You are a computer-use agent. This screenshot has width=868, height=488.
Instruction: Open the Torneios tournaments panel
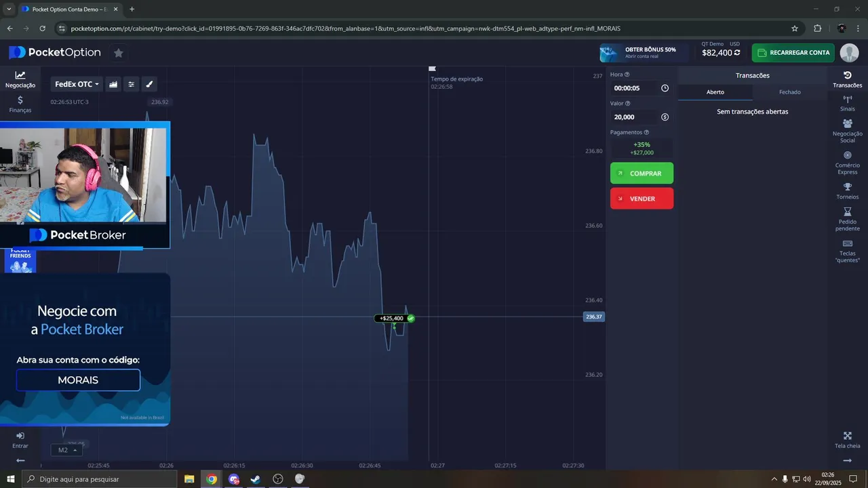847,191
